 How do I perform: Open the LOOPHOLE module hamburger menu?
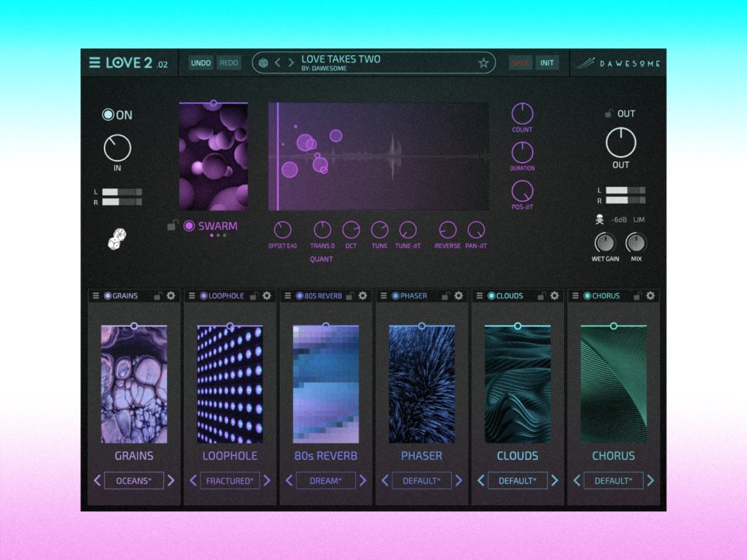(x=191, y=296)
